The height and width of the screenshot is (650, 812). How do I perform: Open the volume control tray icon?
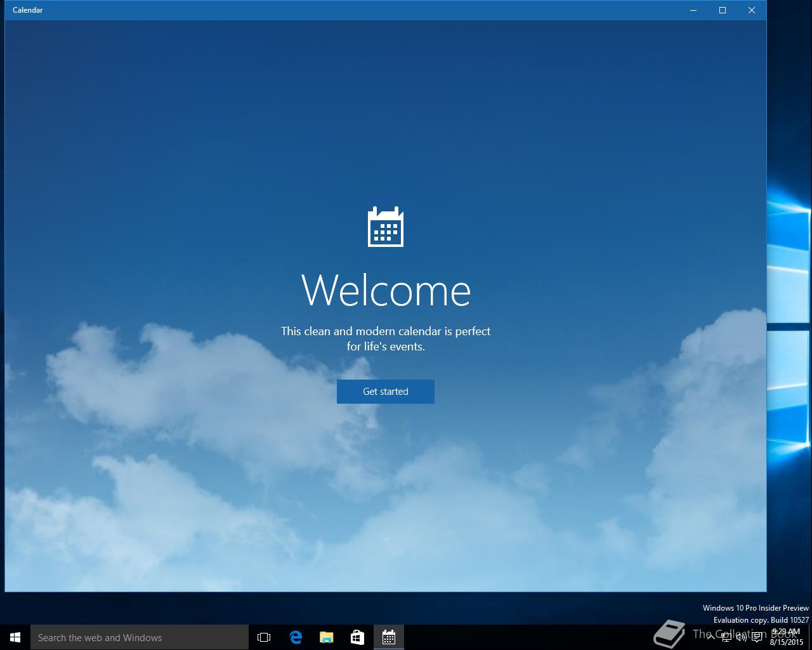[x=742, y=637]
